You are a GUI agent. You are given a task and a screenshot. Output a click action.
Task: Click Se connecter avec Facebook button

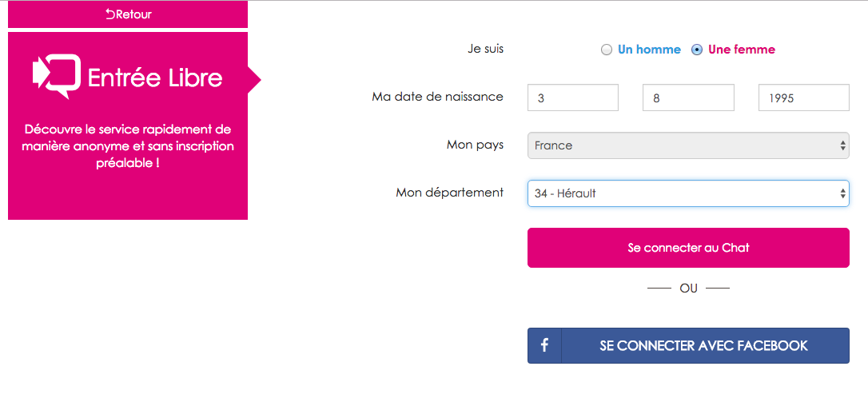point(688,346)
